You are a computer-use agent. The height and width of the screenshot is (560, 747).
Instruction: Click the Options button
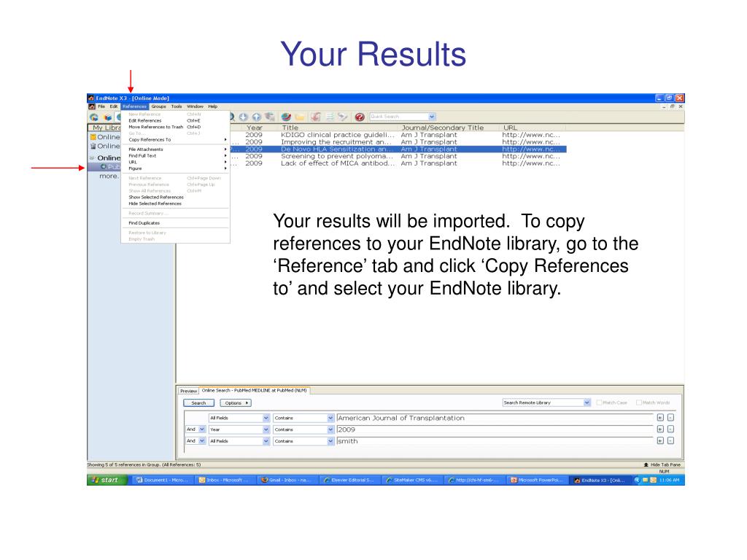point(236,402)
